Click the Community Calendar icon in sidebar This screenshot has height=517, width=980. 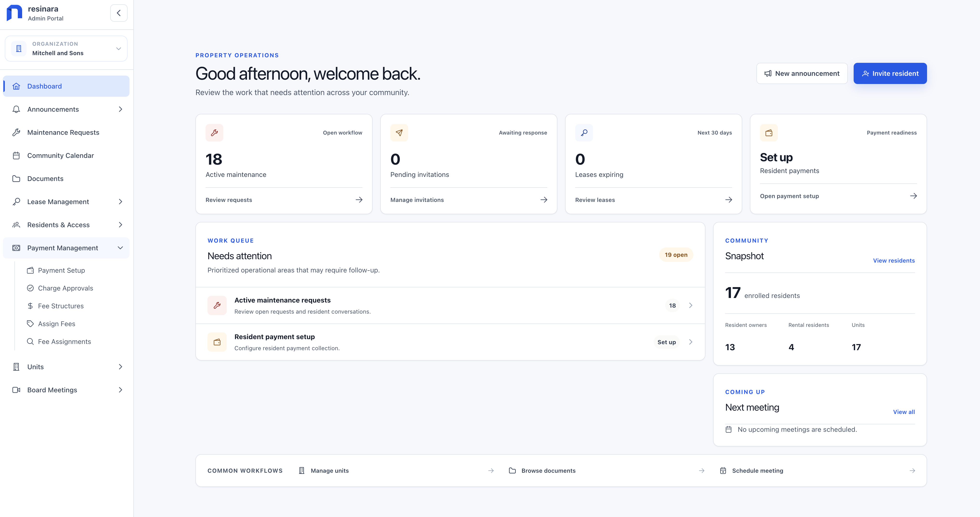pos(16,155)
